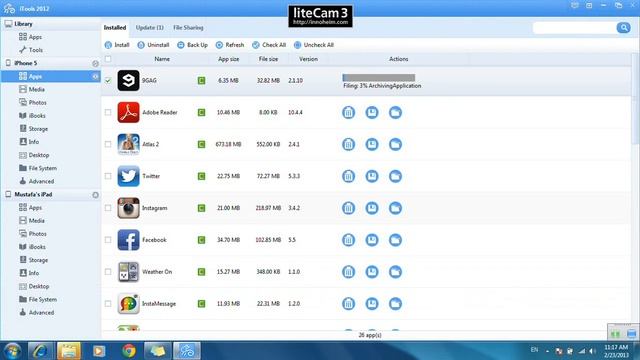Check the Instagram app checkbox
This screenshot has height=360, width=640.
click(x=108, y=208)
